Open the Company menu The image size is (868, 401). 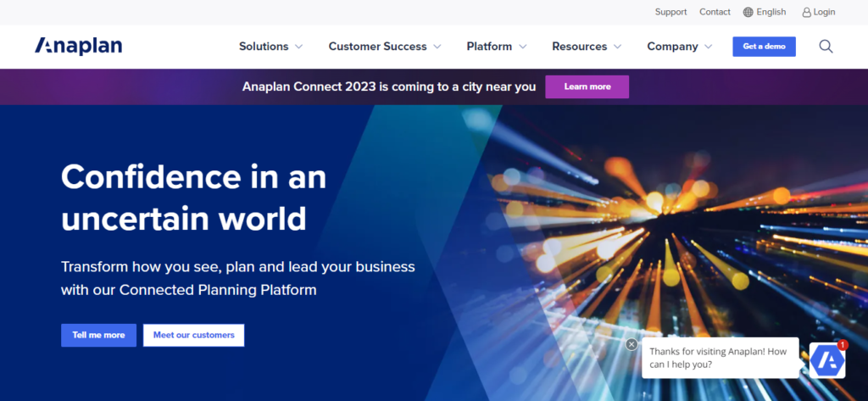coord(672,47)
